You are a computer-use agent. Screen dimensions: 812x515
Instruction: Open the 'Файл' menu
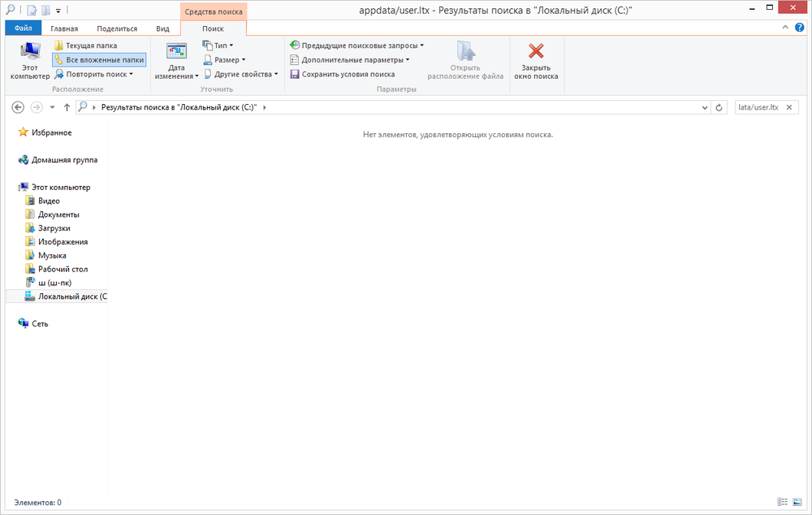(23, 27)
